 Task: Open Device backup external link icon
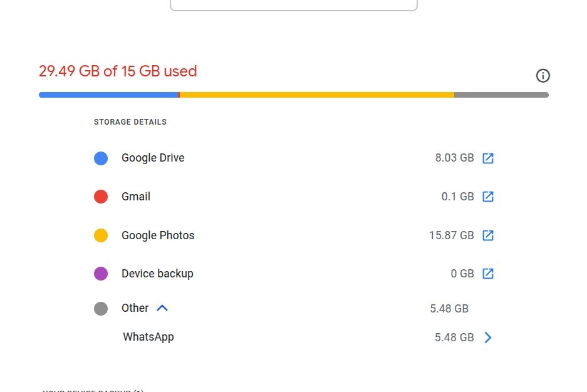click(x=488, y=274)
